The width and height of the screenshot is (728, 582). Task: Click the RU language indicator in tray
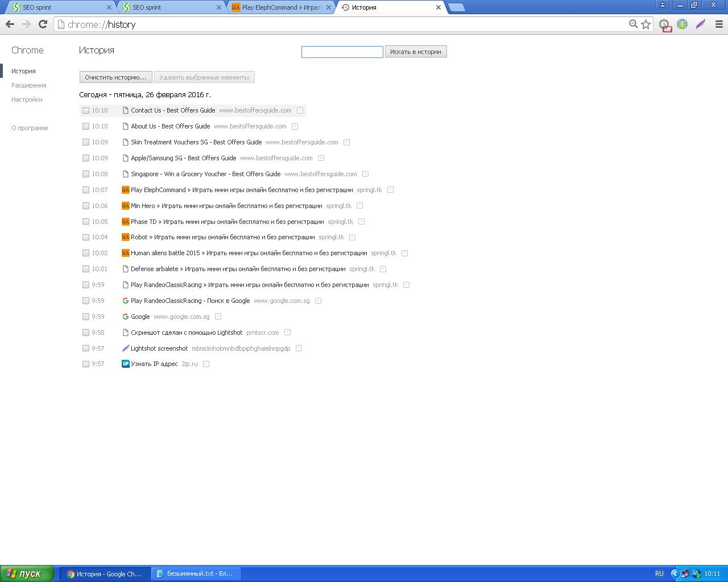[x=659, y=573]
